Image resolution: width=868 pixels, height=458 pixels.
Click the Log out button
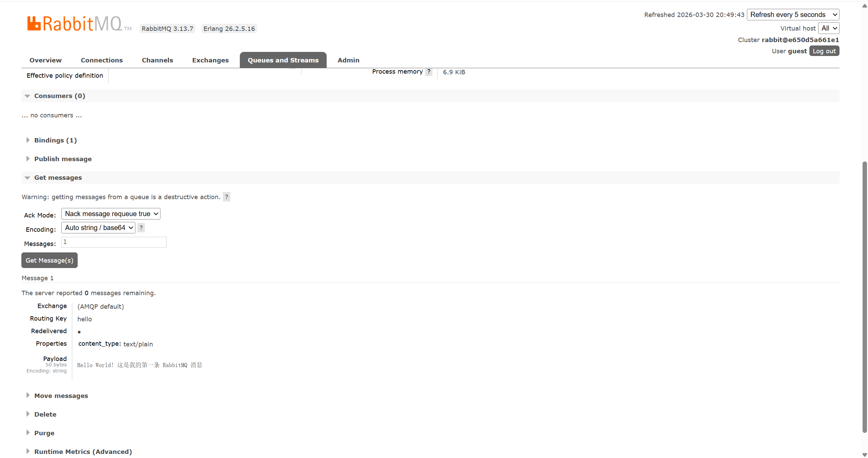tap(824, 51)
